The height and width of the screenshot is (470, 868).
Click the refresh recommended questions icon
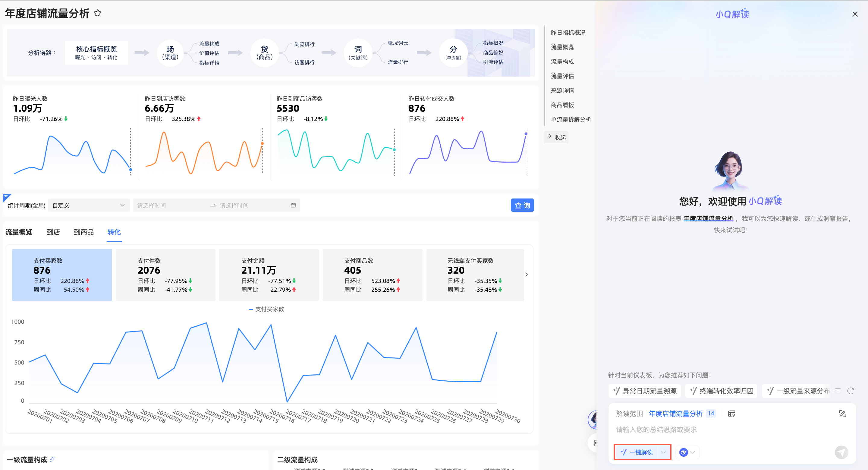tap(851, 391)
